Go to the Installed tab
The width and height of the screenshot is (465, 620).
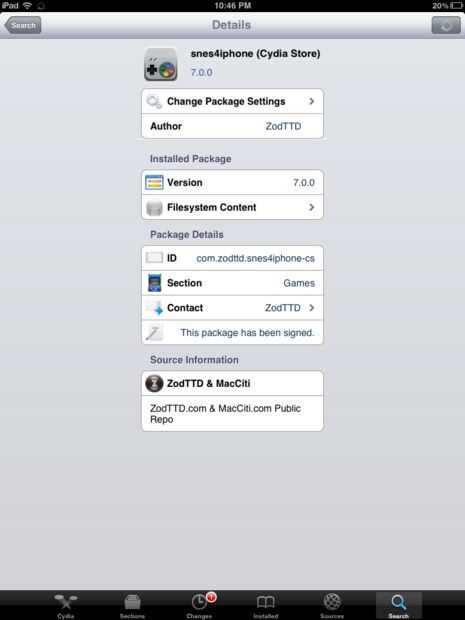click(x=266, y=605)
